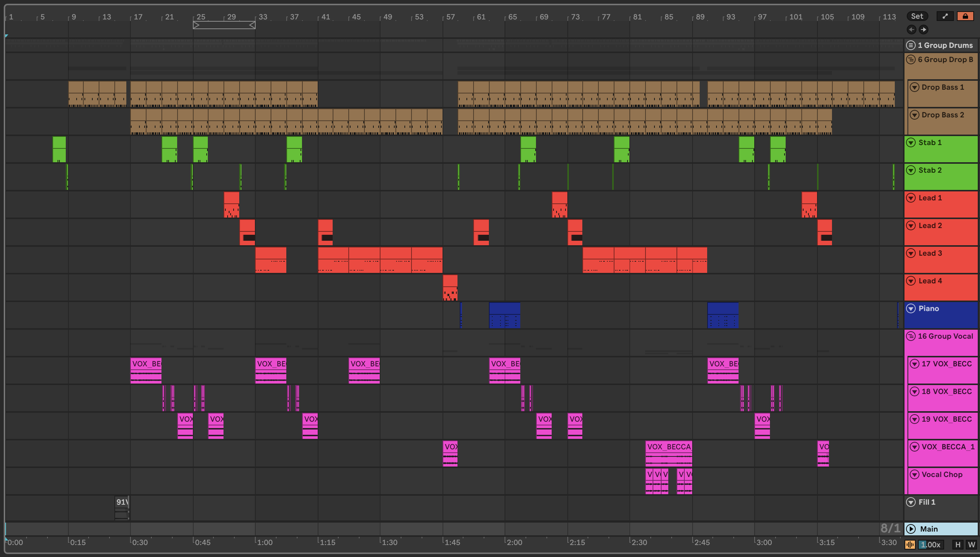Viewport: 980px width, 557px height.
Task: Fold the Stab 1 track arrow
Action: tap(911, 142)
